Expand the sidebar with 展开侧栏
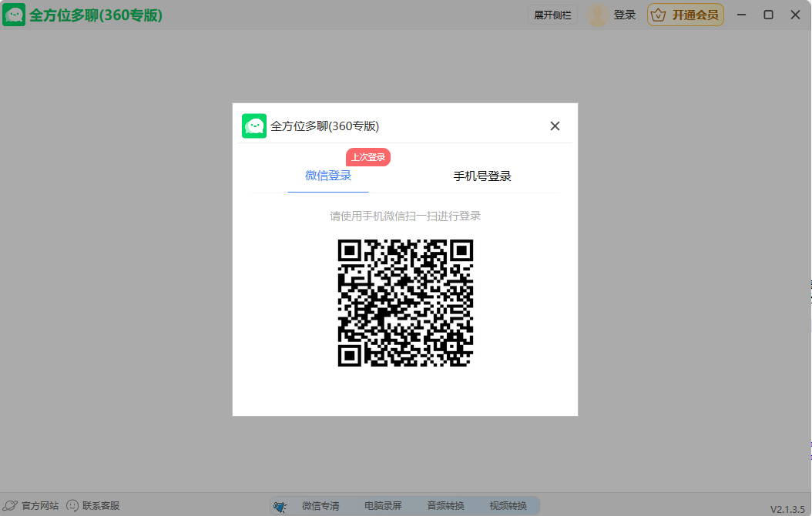Screen dimensions: 812x516 tap(553, 15)
